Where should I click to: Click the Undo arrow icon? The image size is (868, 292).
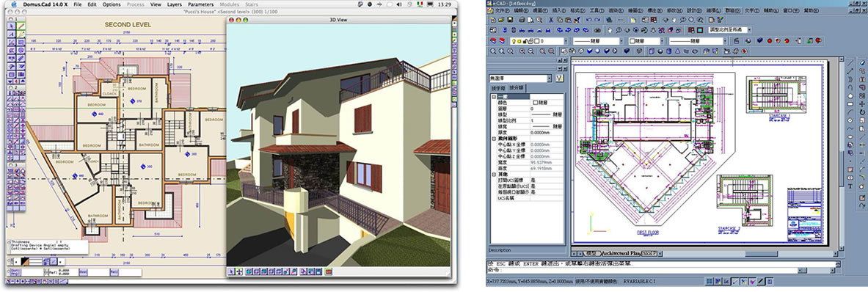pos(589,20)
